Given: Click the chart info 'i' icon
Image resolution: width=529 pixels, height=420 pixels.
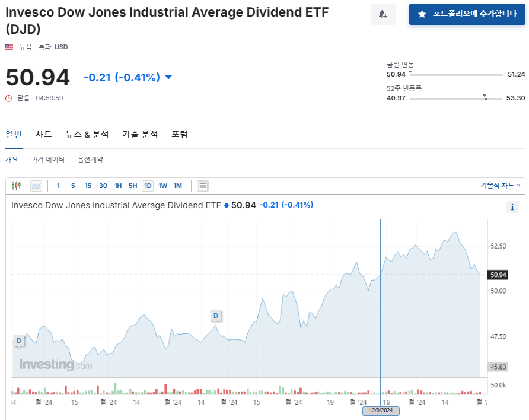Looking at the screenshot, I should (512, 207).
